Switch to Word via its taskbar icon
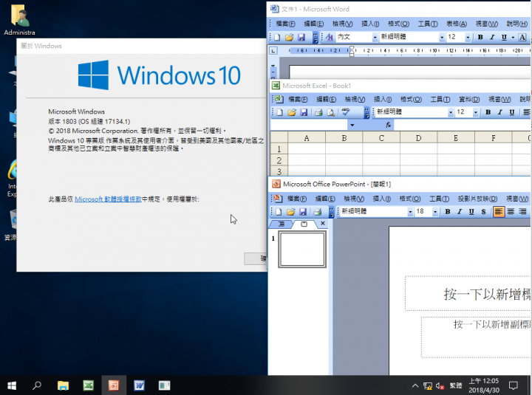This screenshot has height=395, width=532. coord(139,385)
